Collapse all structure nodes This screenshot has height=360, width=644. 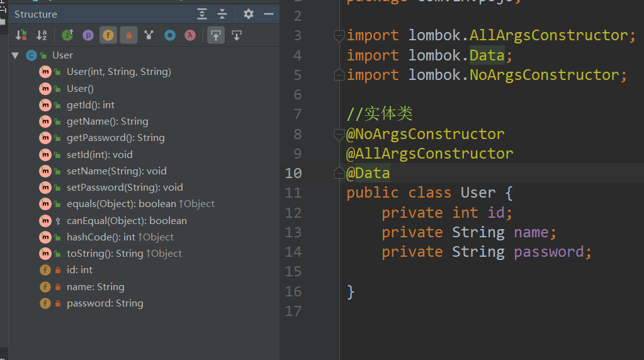click(222, 14)
